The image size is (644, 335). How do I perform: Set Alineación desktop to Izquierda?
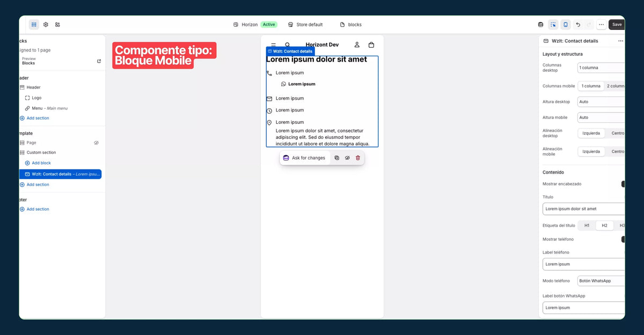pos(591,133)
